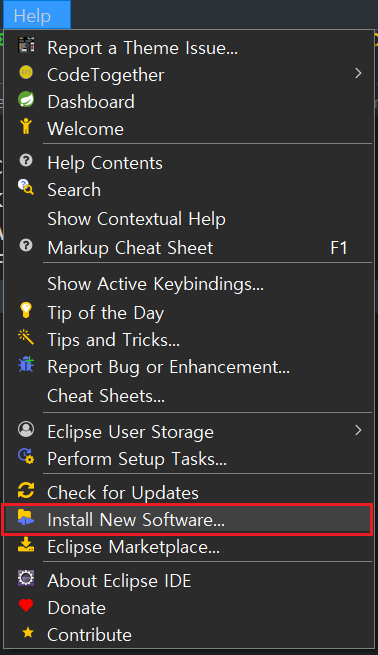
Task: Click the Tip of the Day lightbulb icon
Action: point(26,311)
